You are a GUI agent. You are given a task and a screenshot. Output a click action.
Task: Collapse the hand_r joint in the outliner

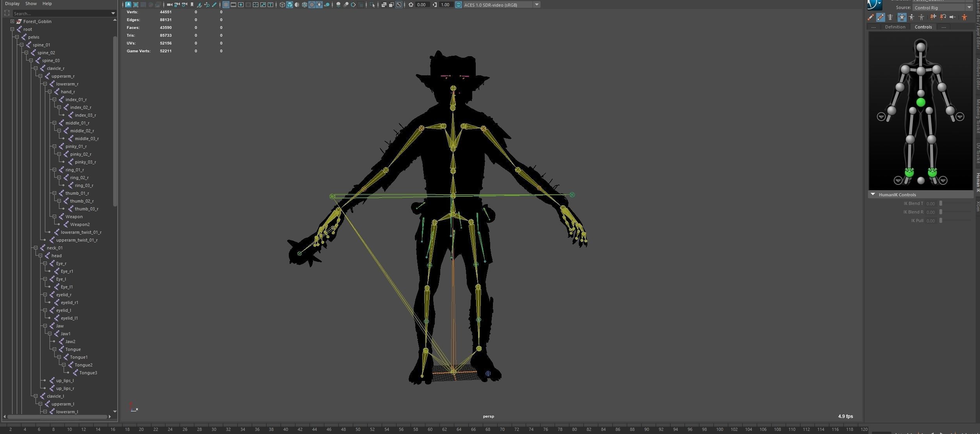tap(50, 92)
